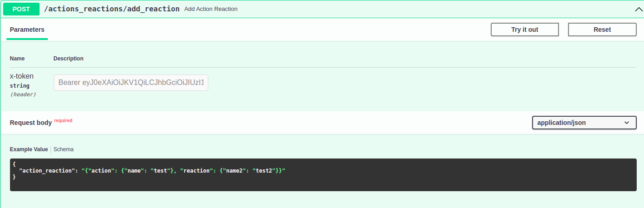Click the (header) location text

point(23,94)
